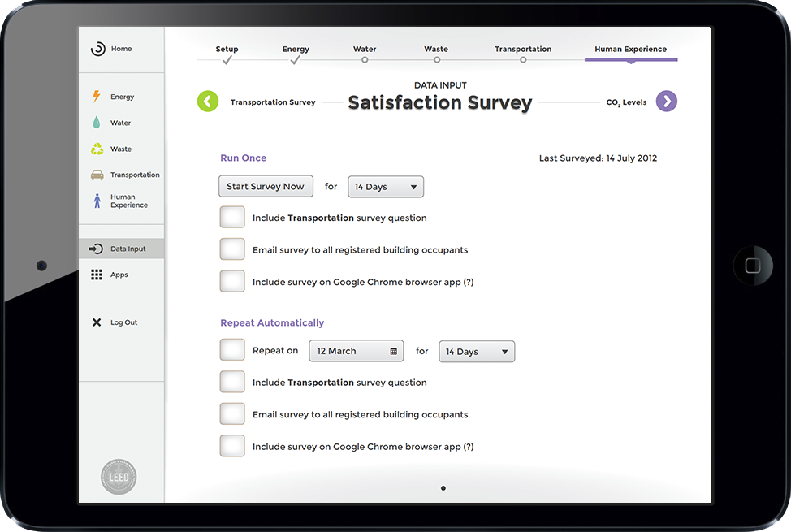791x532 pixels.
Task: Click Apps label in sidebar
Action: tap(119, 274)
